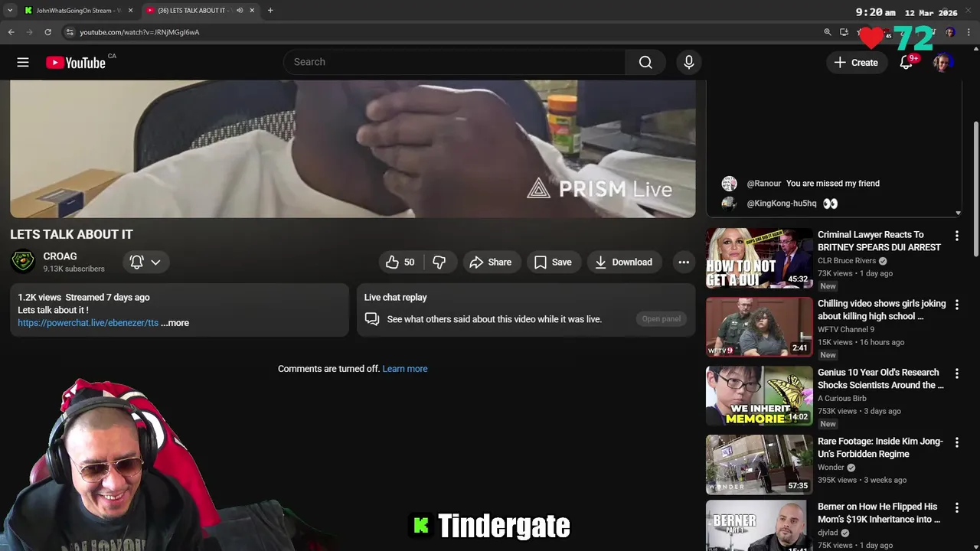Dislike the video with thumbs down

[x=439, y=262]
